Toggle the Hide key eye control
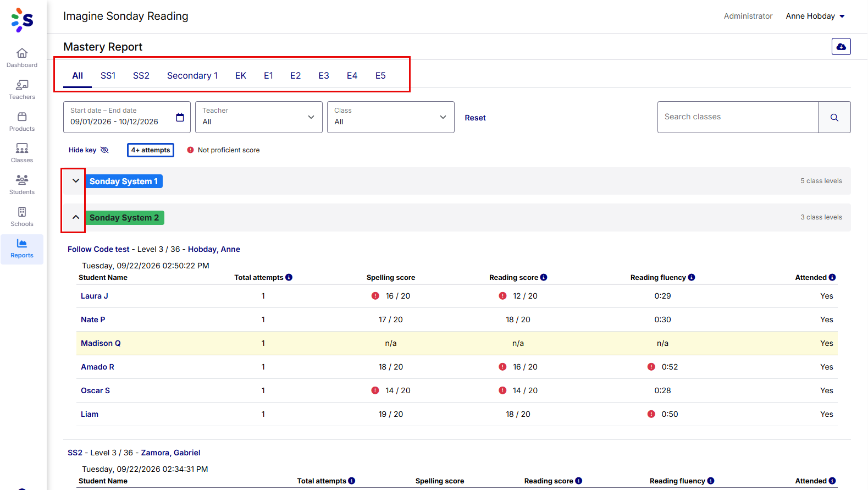The width and height of the screenshot is (868, 490). coord(89,150)
